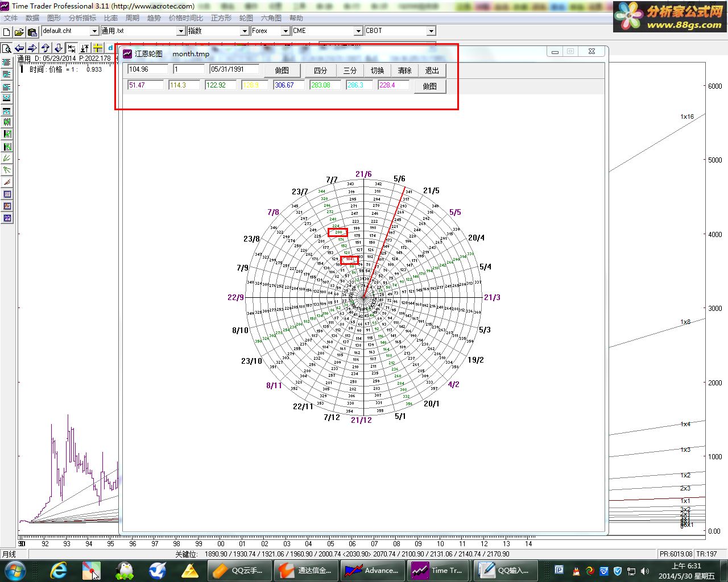Click the 05/31/1991 date field
Image resolution: width=728 pixels, height=582 pixels.
tap(234, 69)
